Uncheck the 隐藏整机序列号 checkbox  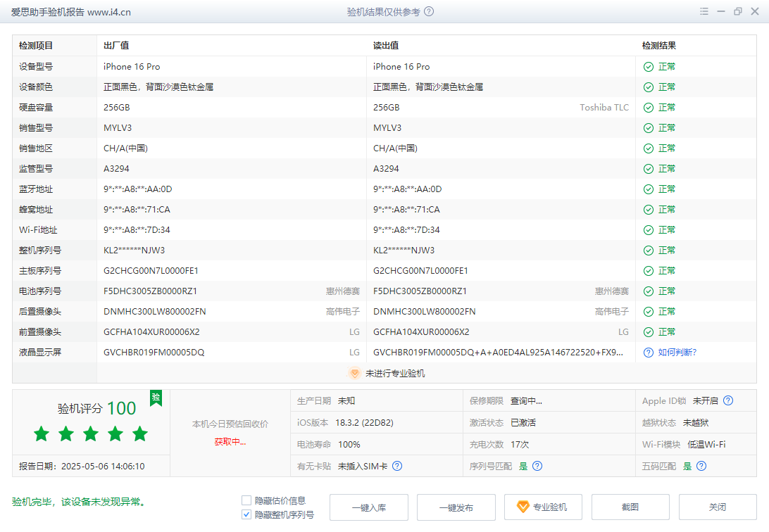pos(246,515)
